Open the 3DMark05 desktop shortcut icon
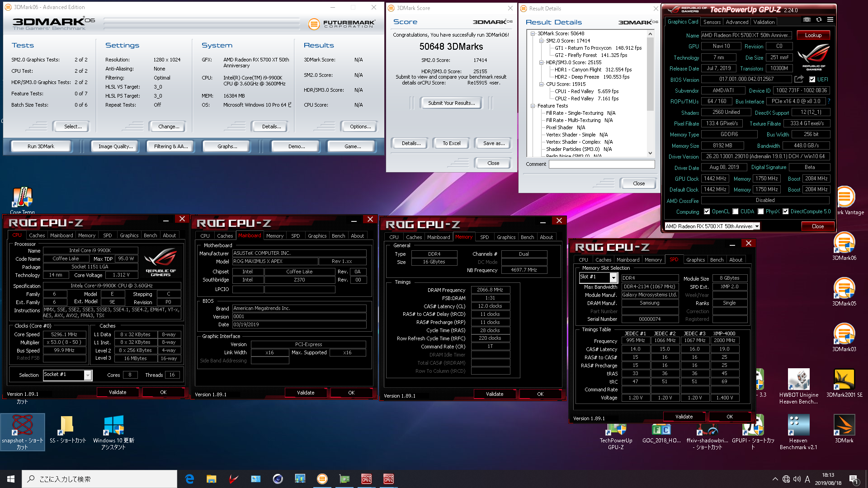Viewport: 868px width, 488px height. [844, 292]
